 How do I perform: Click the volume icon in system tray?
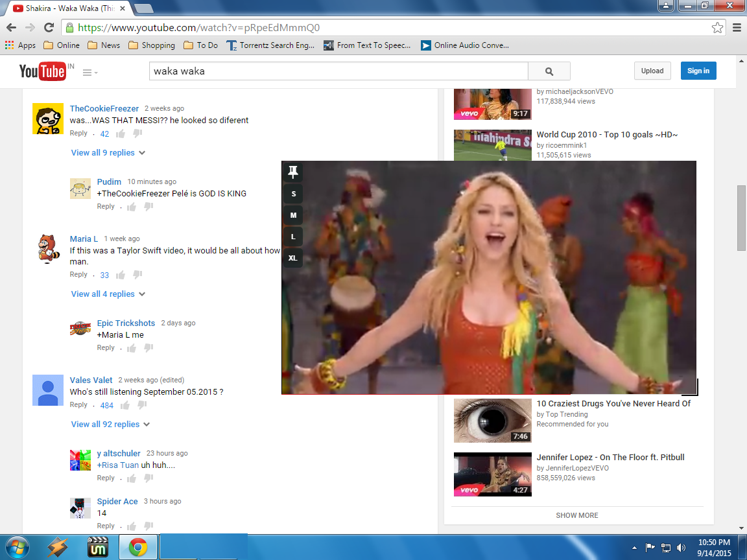[x=682, y=548]
